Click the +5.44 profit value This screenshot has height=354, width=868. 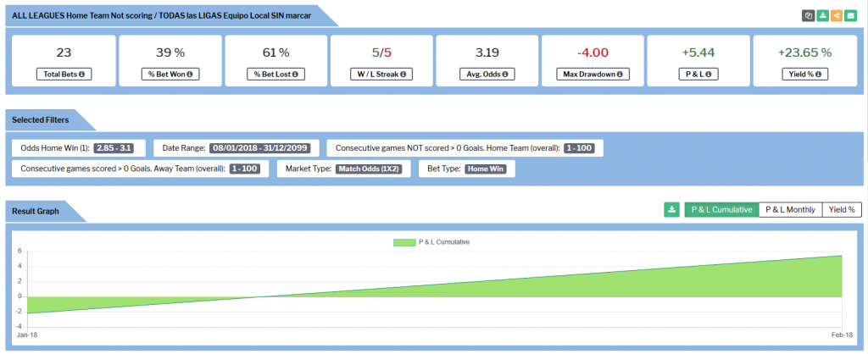pos(698,53)
